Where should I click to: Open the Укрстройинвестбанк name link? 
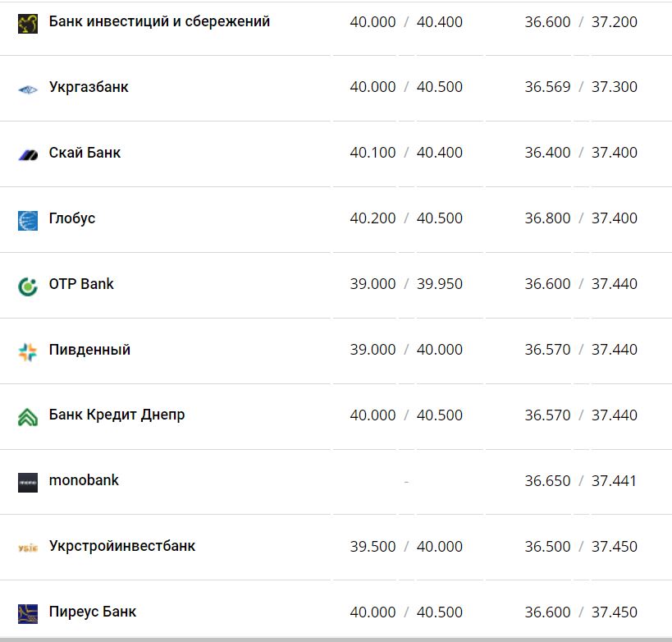pyautogui.click(x=122, y=547)
